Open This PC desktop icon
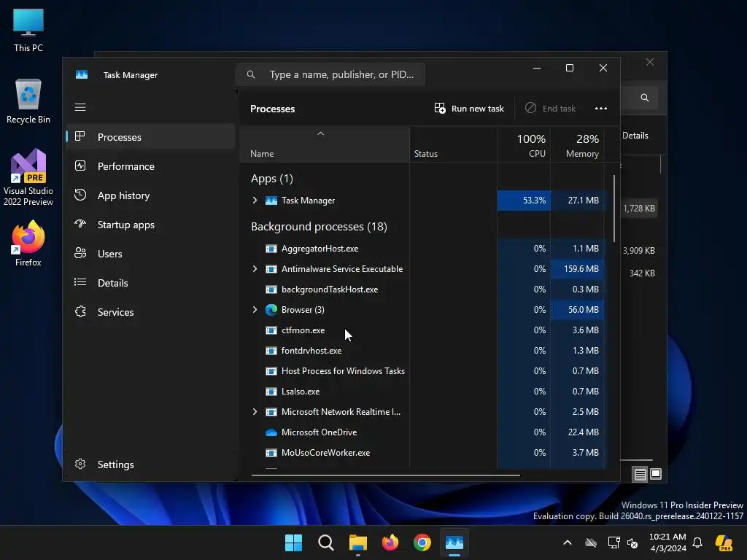Screen dimensions: 747x560 [28, 31]
